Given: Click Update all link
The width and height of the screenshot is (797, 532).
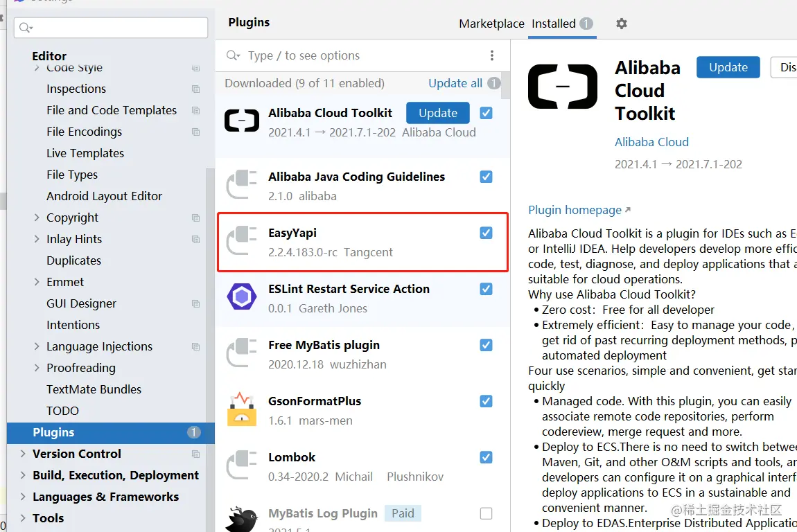Looking at the screenshot, I should (x=455, y=83).
